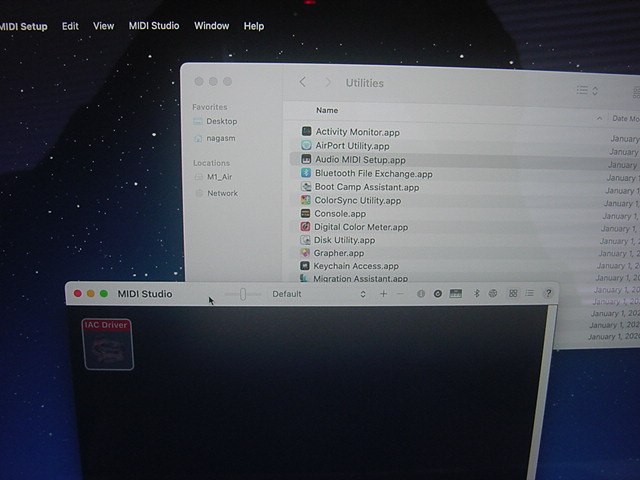Select M1_Air in Finder Locations
Screen dimensions: 640x480
tap(213, 177)
